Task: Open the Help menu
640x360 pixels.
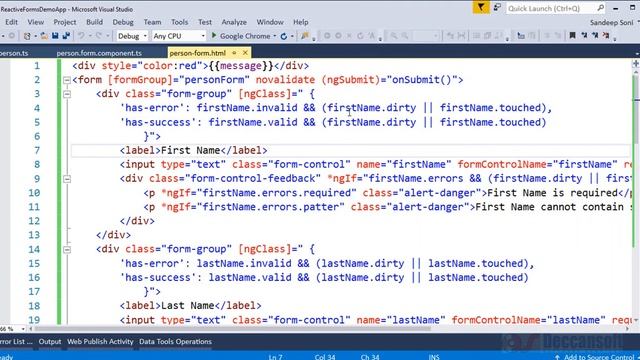Action: [x=300, y=22]
